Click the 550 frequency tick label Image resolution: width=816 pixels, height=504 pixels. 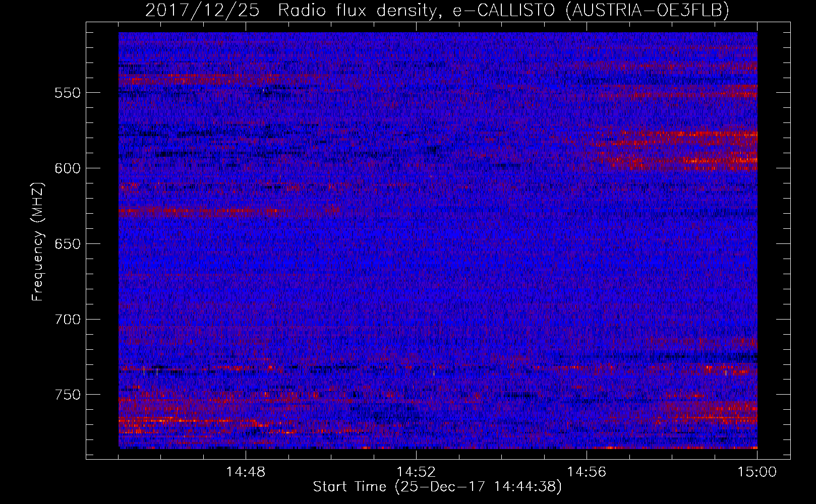[x=67, y=93]
